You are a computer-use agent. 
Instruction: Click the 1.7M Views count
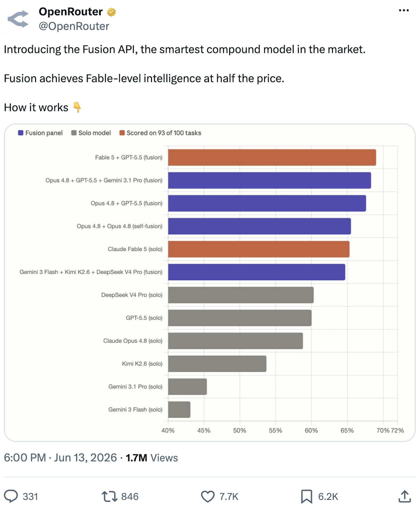click(152, 458)
